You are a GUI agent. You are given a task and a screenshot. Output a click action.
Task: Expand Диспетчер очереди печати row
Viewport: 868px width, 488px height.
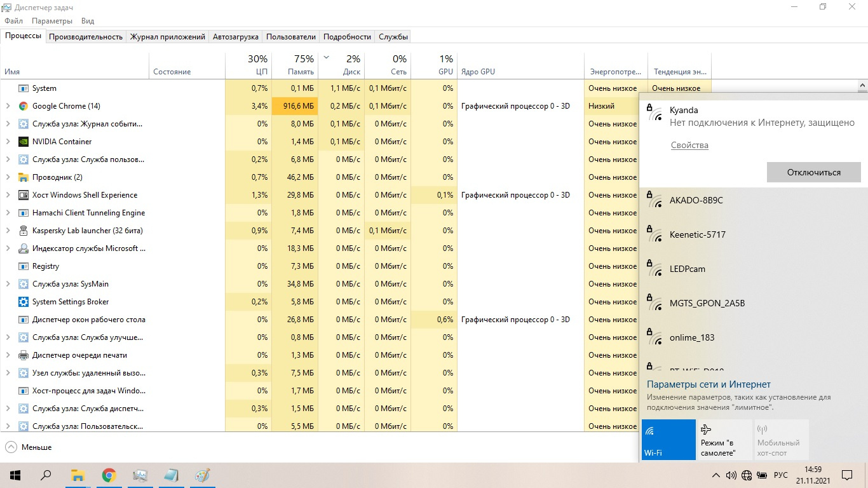pos(8,355)
